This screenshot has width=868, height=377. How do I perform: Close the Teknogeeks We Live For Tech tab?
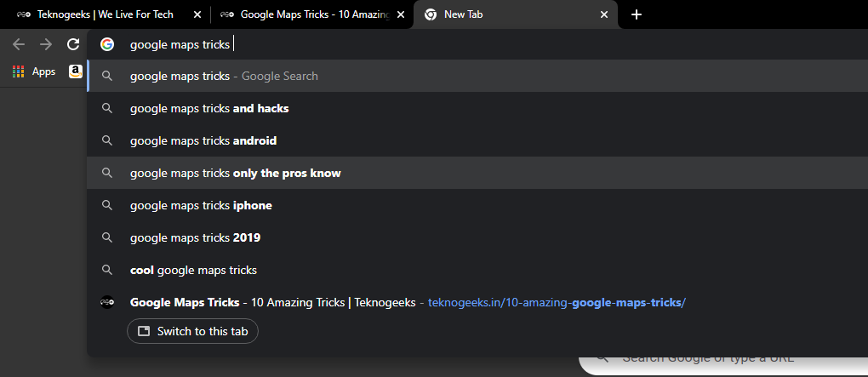[x=197, y=14]
